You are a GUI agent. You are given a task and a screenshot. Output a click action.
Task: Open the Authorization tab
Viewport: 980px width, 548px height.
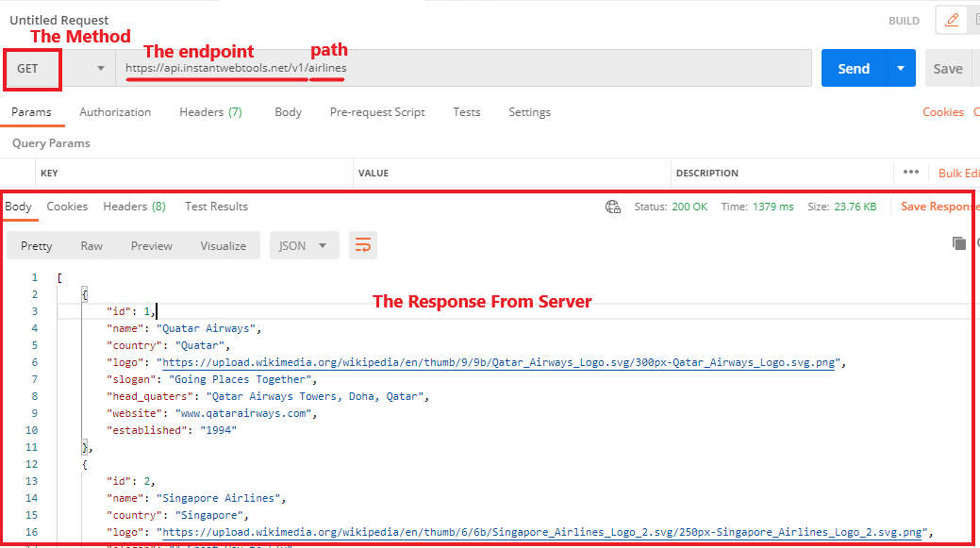pyautogui.click(x=115, y=112)
